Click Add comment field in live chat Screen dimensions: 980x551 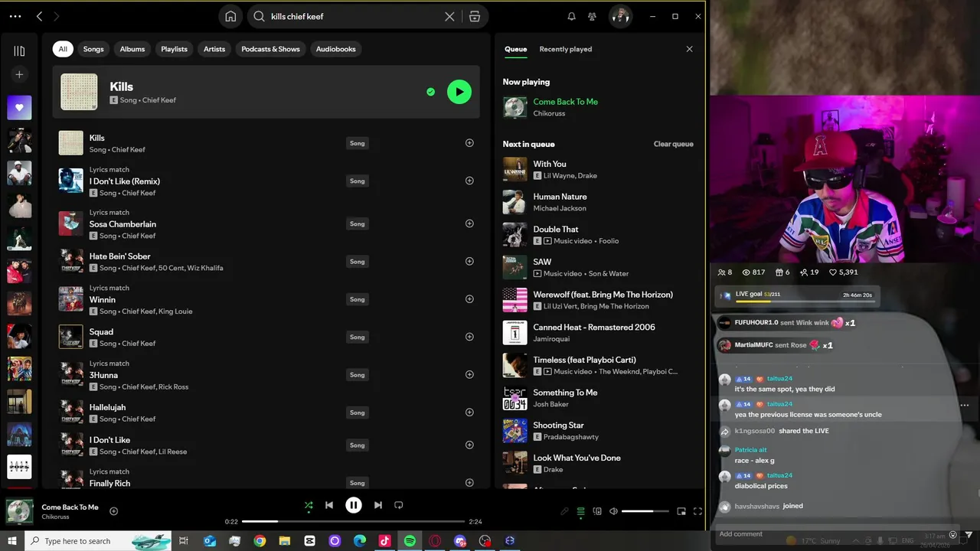click(x=831, y=534)
